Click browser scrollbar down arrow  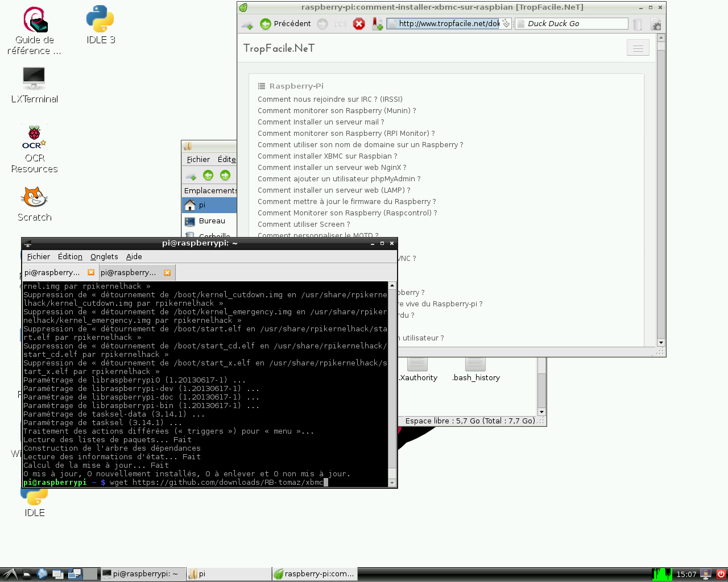point(661,343)
